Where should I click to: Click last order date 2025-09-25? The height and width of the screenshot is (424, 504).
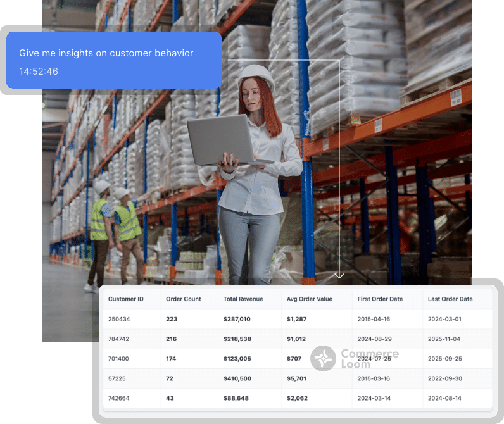point(445,358)
